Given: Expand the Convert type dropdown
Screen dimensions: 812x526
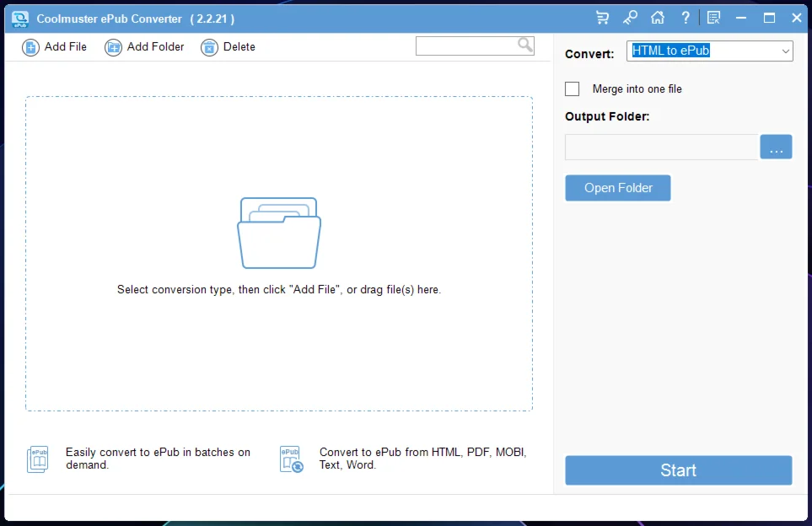Looking at the screenshot, I should (785, 51).
